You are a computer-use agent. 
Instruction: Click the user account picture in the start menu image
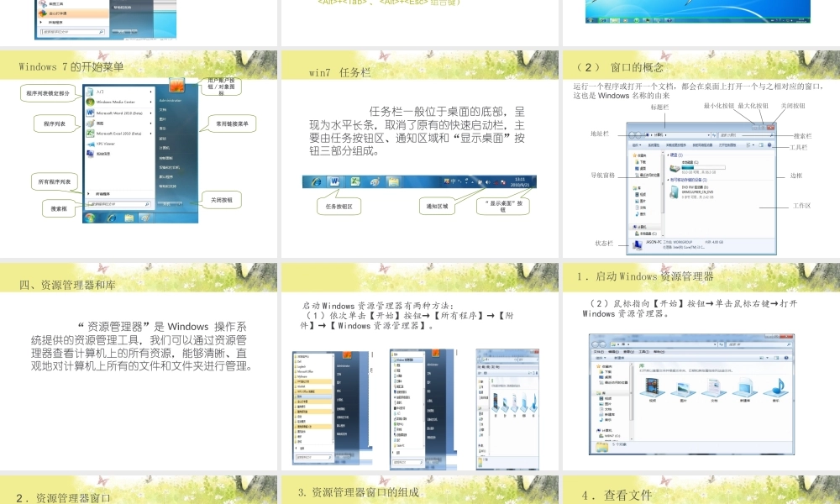tap(176, 85)
